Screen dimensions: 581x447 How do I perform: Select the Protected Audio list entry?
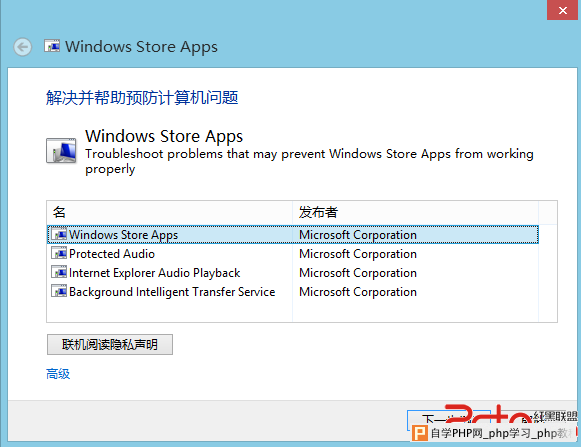(293, 254)
